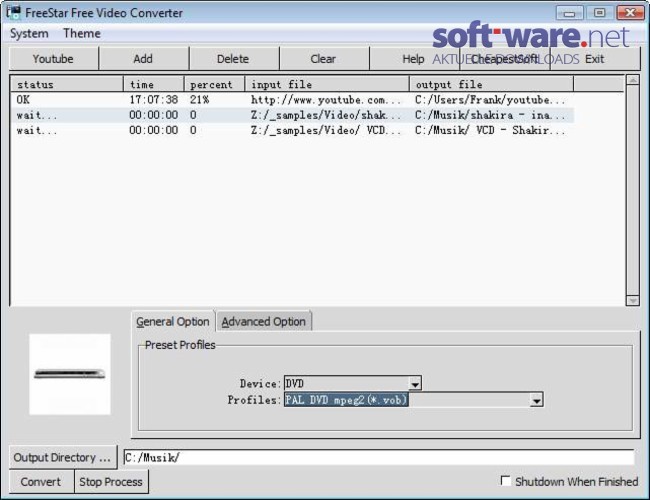
Task: Click the list scrollbar up arrow
Action: tap(633, 80)
